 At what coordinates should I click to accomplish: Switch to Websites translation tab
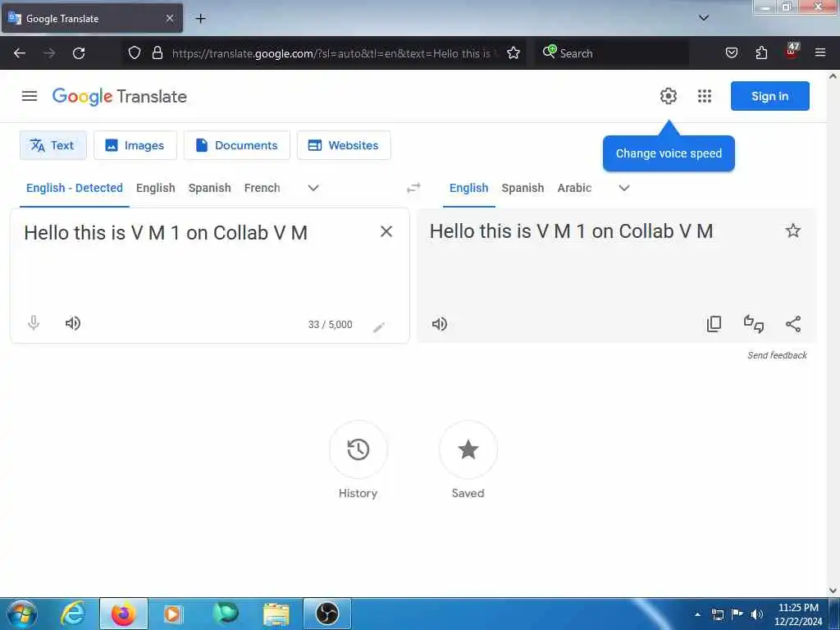coord(344,145)
